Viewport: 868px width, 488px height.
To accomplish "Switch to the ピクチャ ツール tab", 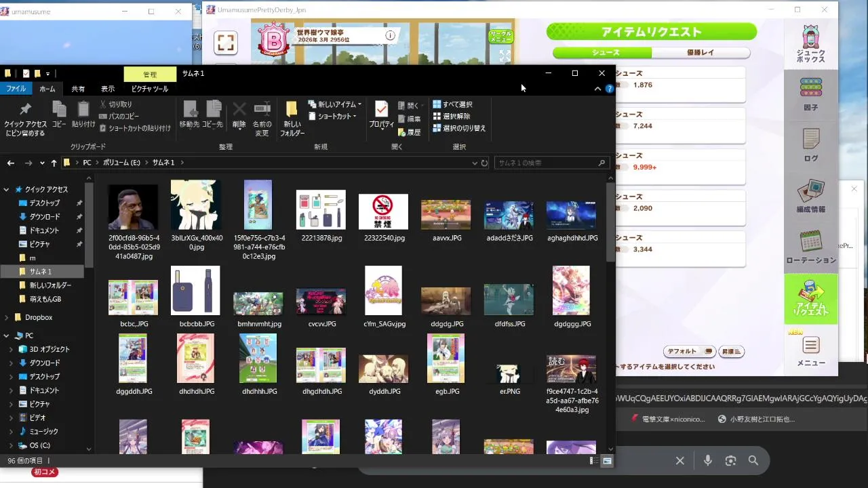I will (150, 89).
